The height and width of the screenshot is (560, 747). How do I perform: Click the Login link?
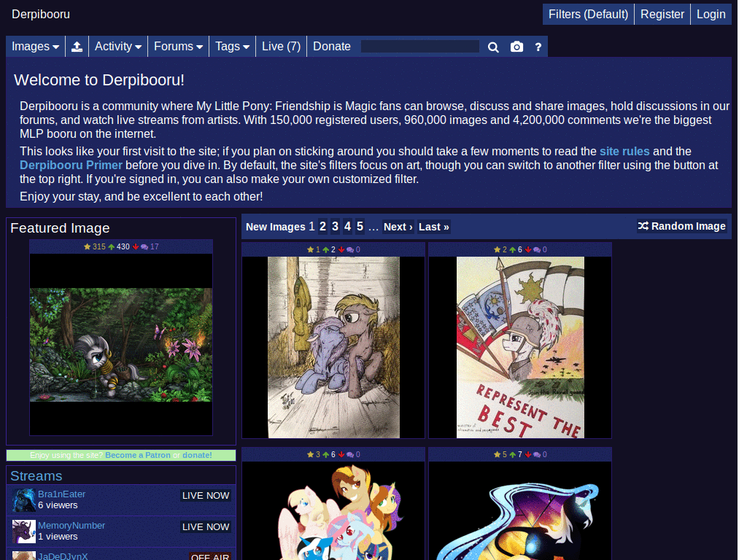click(711, 15)
